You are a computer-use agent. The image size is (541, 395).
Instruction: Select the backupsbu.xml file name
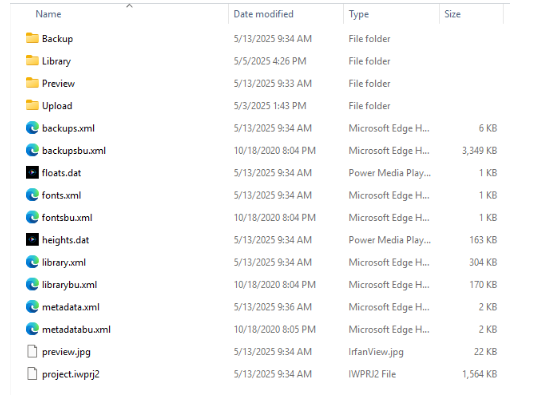(74, 151)
